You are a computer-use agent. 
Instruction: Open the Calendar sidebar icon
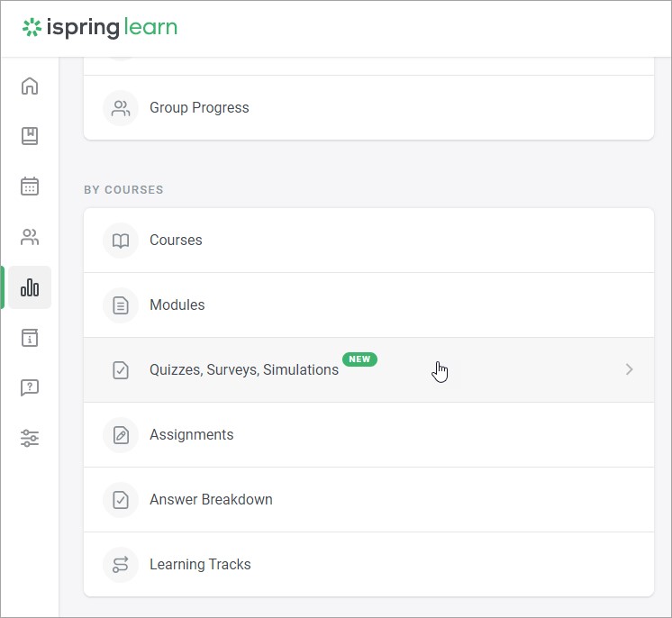[30, 186]
